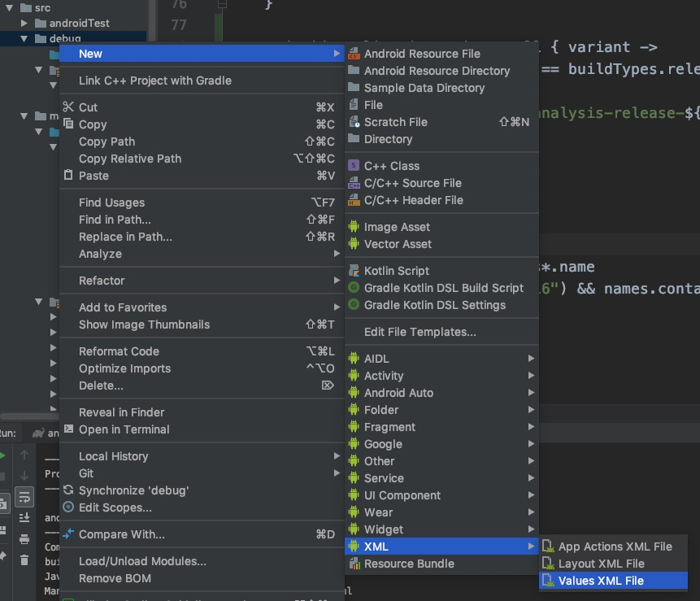The width and height of the screenshot is (700, 601).
Task: Click the Vector Asset android icon
Action: coord(354,244)
